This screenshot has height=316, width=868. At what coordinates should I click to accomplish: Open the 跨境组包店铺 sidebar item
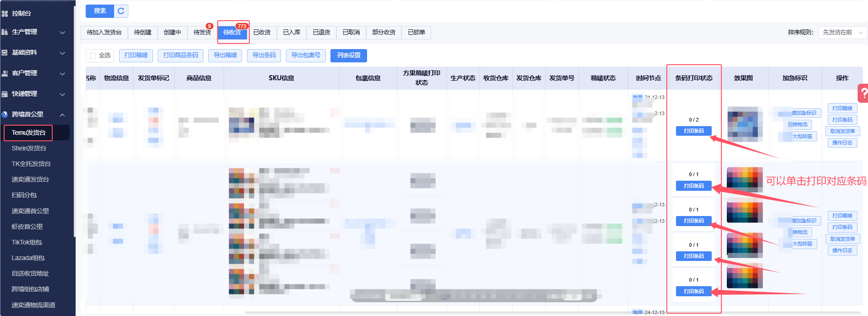(30, 289)
